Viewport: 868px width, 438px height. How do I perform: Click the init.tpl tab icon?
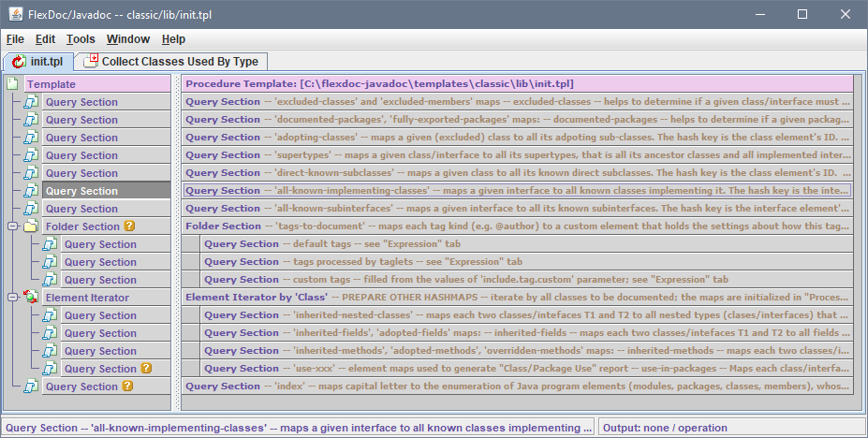[x=18, y=62]
